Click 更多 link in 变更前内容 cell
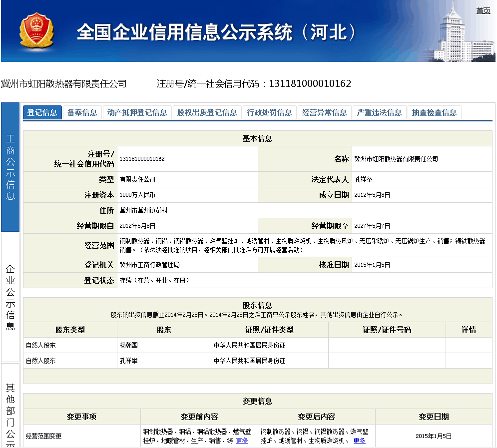Image resolution: width=497 pixels, height=448 pixels. pos(242,441)
